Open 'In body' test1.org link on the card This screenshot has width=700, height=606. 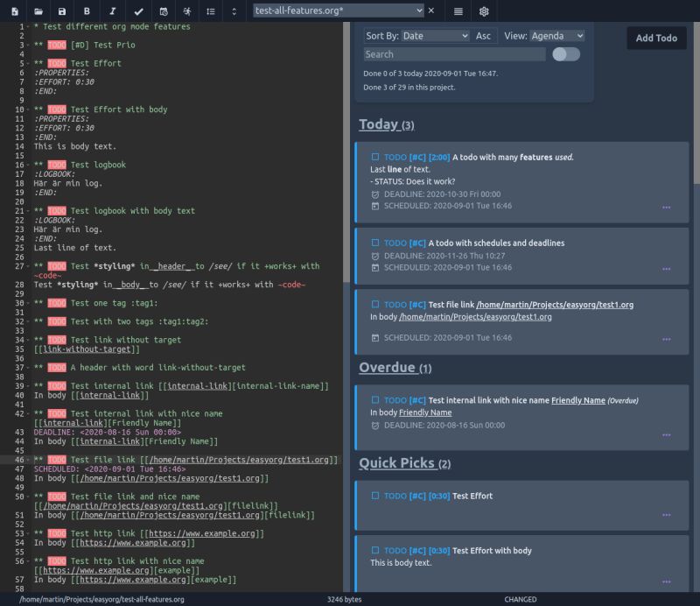[475, 317]
